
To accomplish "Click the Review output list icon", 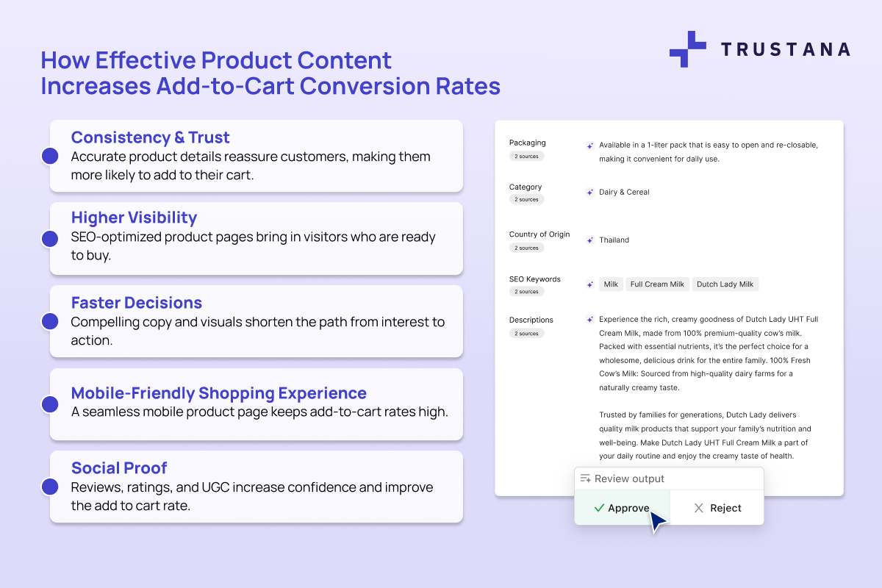I will (586, 478).
